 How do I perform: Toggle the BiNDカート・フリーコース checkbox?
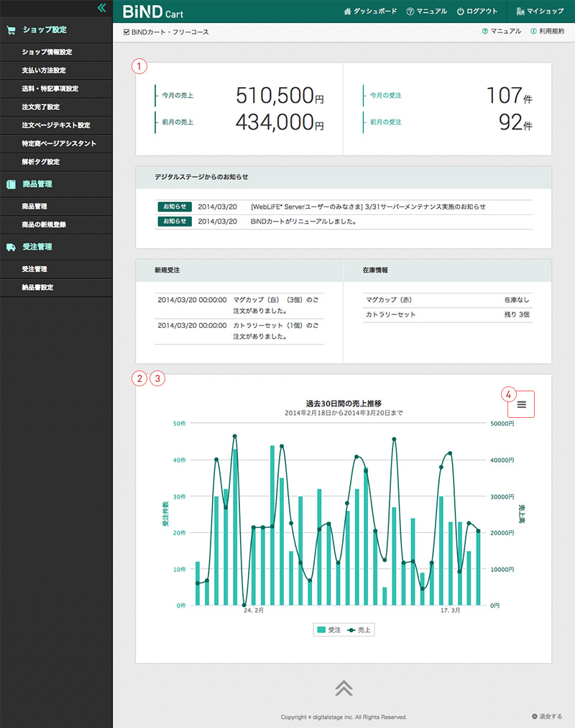127,32
